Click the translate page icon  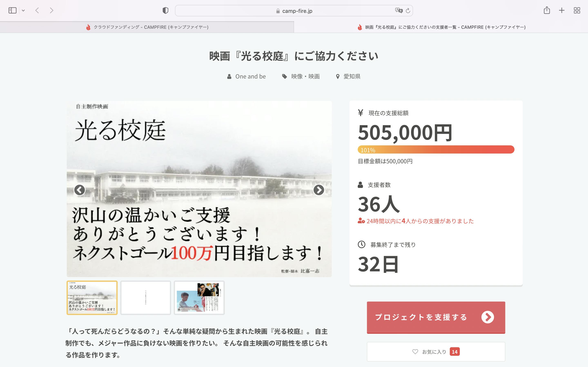[399, 10]
